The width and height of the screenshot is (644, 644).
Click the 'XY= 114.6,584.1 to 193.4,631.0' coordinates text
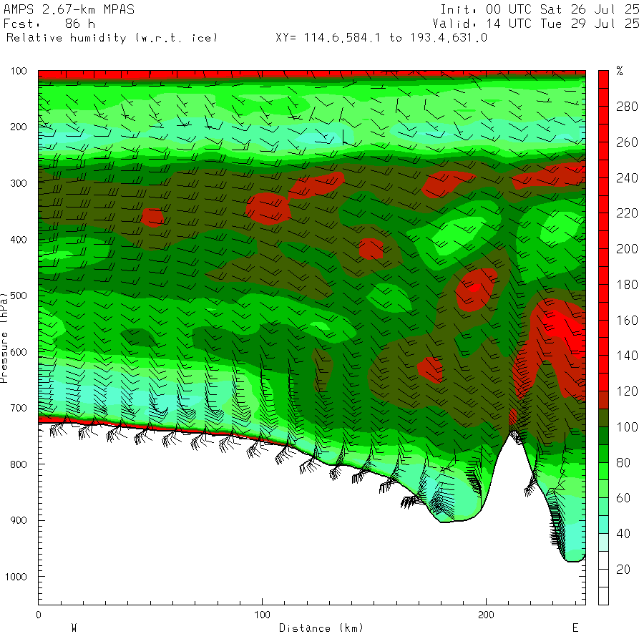click(381, 38)
